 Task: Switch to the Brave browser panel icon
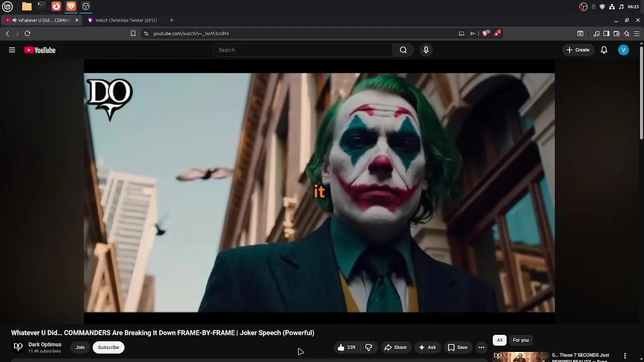tap(71, 7)
